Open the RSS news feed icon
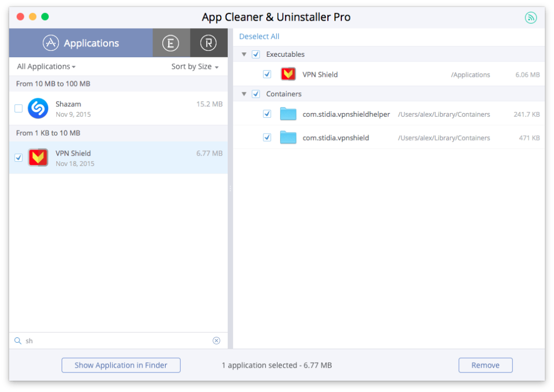Image resolution: width=554 pixels, height=392 pixels. coord(531,17)
